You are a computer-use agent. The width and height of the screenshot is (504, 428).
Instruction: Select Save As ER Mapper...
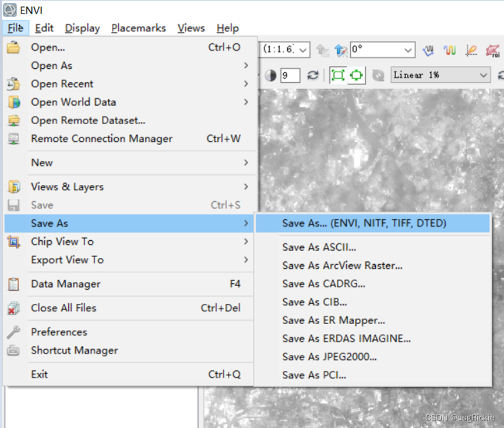pos(372,320)
